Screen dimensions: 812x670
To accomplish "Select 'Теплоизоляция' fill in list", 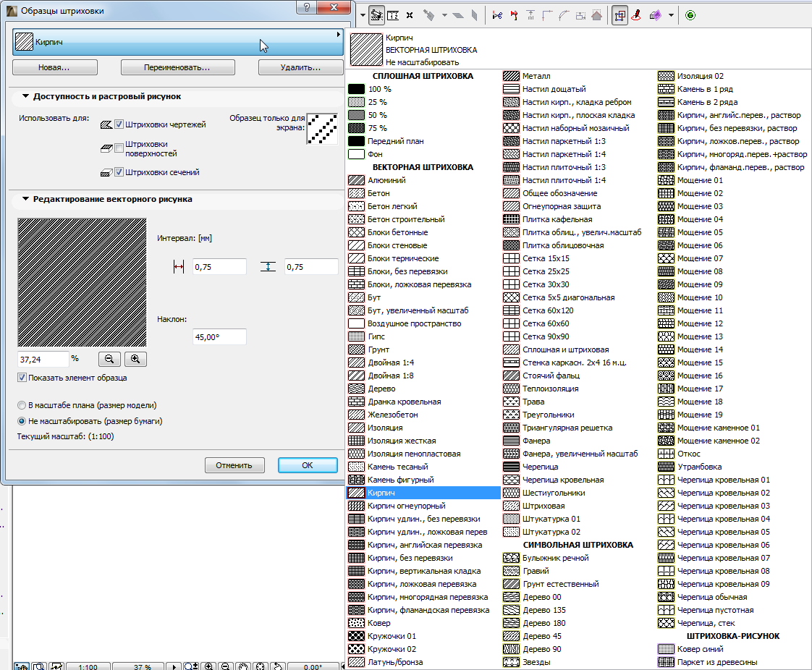I will (x=579, y=389).
